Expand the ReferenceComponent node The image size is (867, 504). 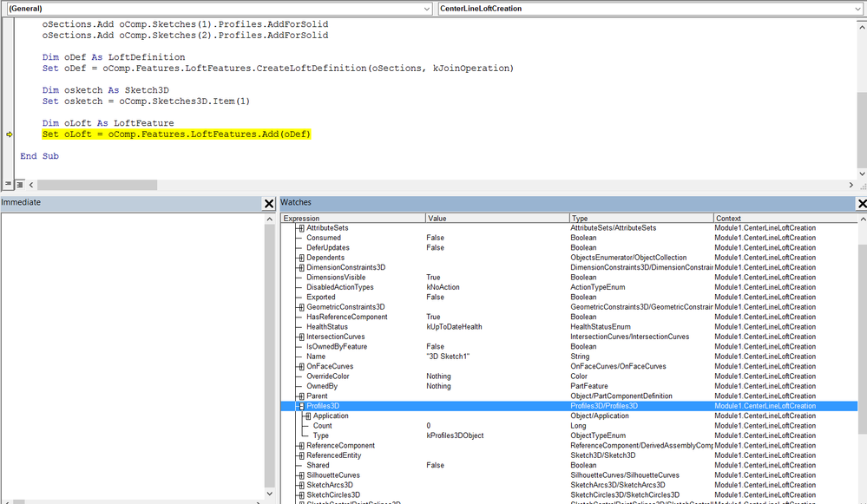pos(301,445)
